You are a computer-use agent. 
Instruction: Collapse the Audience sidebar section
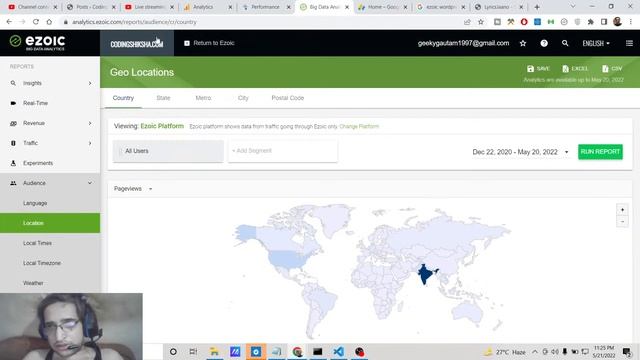pos(50,183)
